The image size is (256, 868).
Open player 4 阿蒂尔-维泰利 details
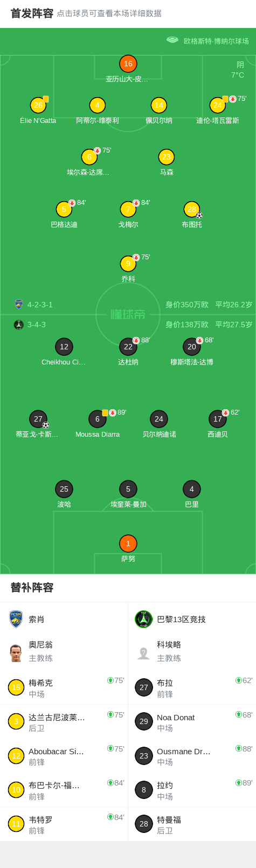pyautogui.click(x=97, y=105)
